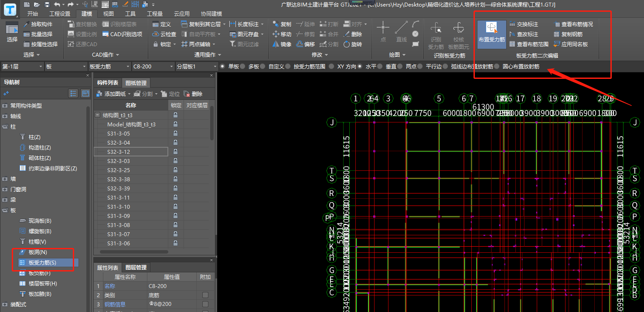This screenshot has width=644, height=312.
Task: Click the 定义 (Define) tool
Action: (162, 24)
